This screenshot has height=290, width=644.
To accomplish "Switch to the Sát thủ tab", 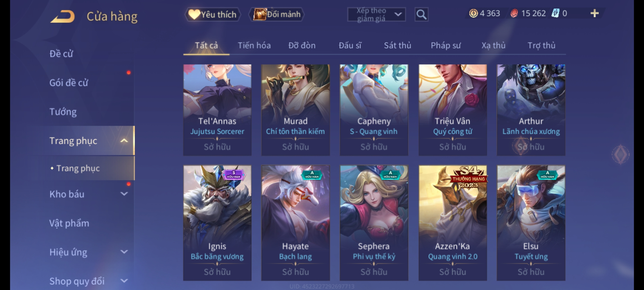I will click(397, 45).
